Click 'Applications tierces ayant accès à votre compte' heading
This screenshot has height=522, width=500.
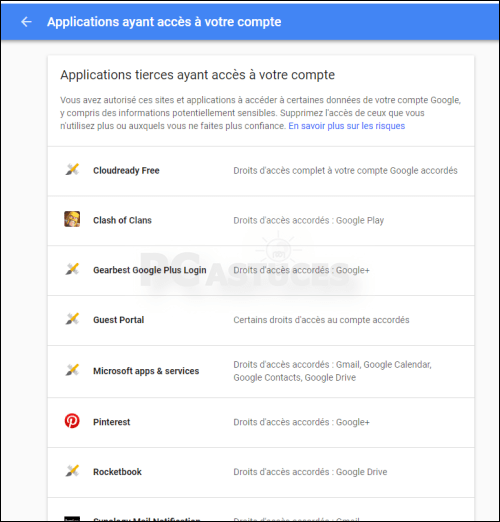pos(198,75)
